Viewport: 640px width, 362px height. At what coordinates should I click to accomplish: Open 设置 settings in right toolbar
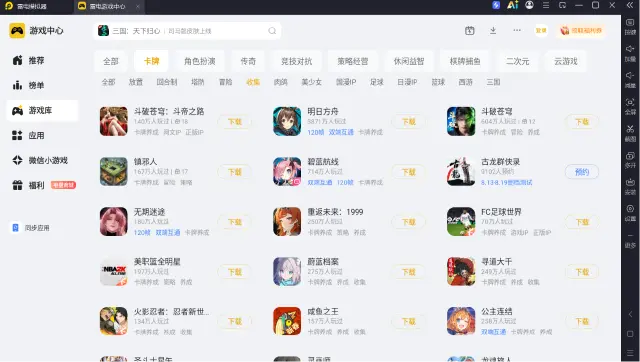click(x=630, y=213)
